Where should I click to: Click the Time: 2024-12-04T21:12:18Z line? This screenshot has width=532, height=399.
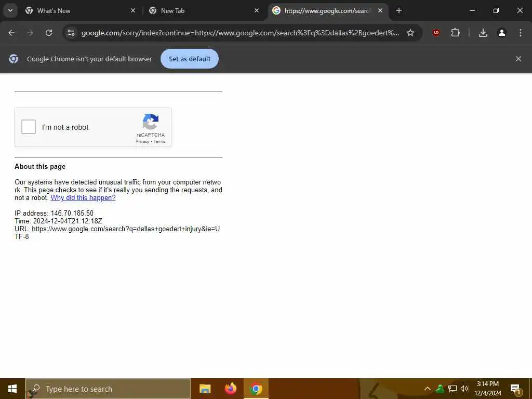[x=58, y=221]
